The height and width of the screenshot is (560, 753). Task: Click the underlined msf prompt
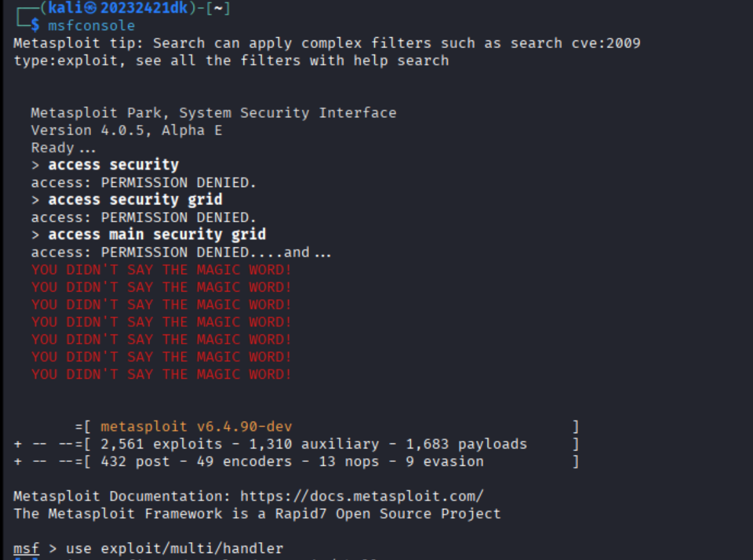[26, 548]
